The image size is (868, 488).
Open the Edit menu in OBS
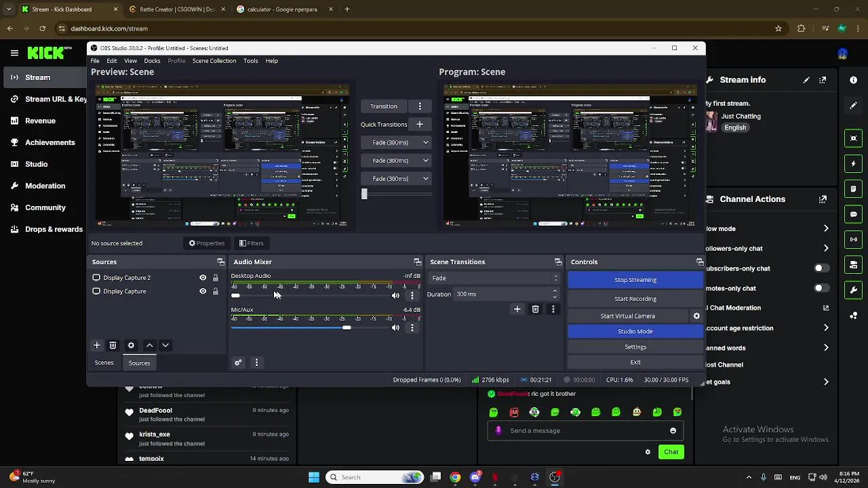click(112, 61)
